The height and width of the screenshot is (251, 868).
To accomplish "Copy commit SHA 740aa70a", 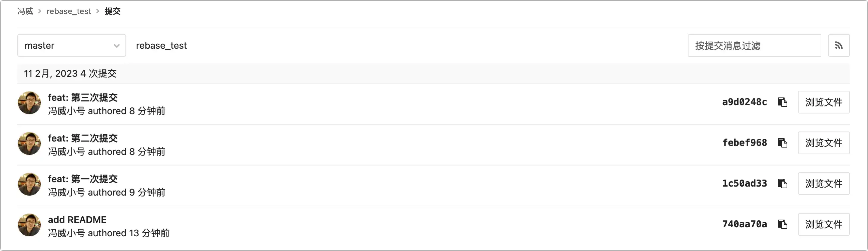I will pyautogui.click(x=782, y=224).
